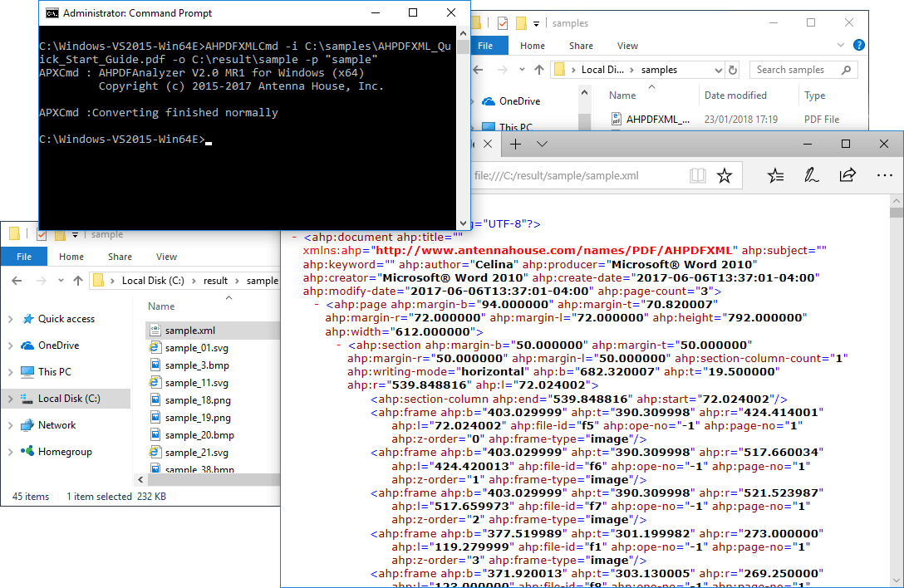
Task: Show Edge tab previews chevron
Action: (x=543, y=145)
